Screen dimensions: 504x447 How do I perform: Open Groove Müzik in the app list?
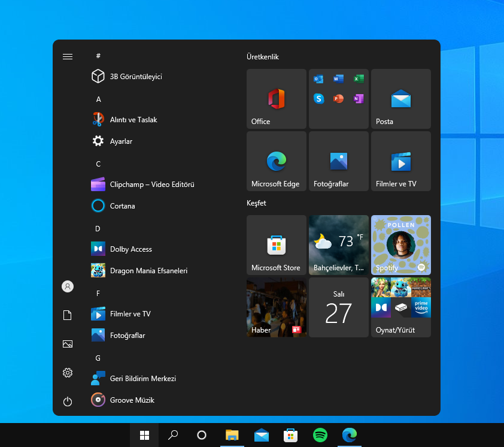[x=132, y=400]
